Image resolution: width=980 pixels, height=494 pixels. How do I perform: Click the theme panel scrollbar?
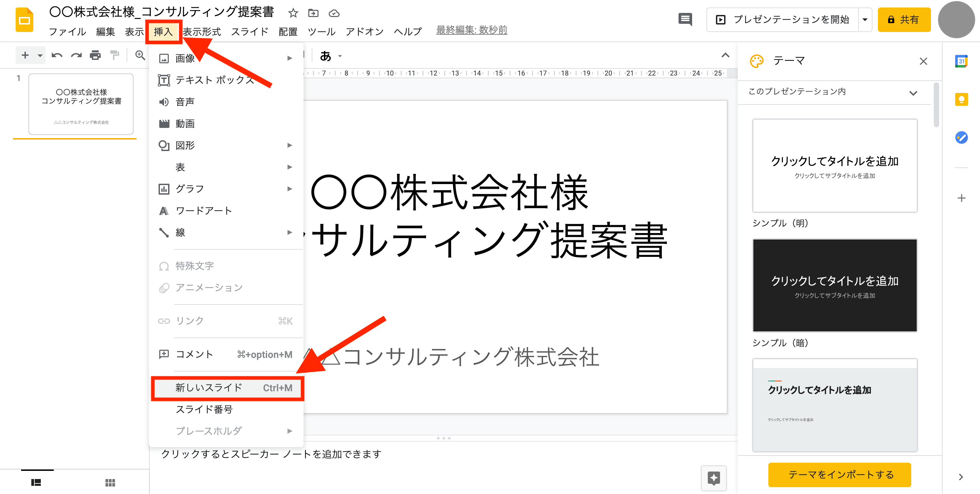[936, 105]
